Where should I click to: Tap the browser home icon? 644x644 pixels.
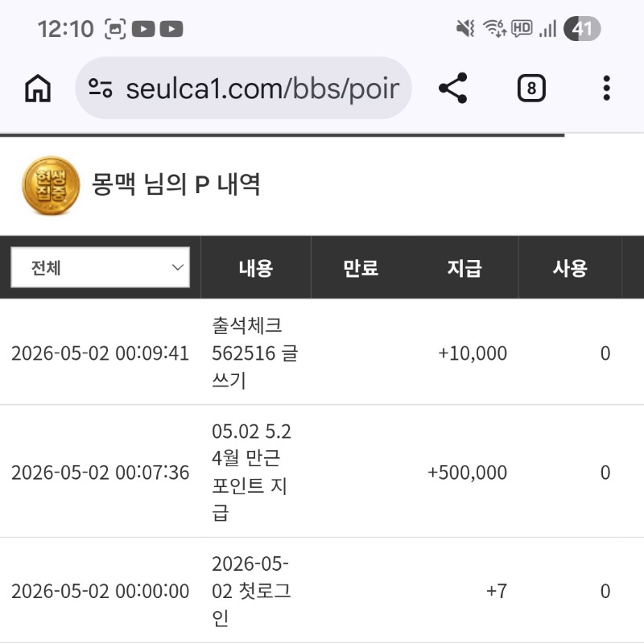(38, 88)
